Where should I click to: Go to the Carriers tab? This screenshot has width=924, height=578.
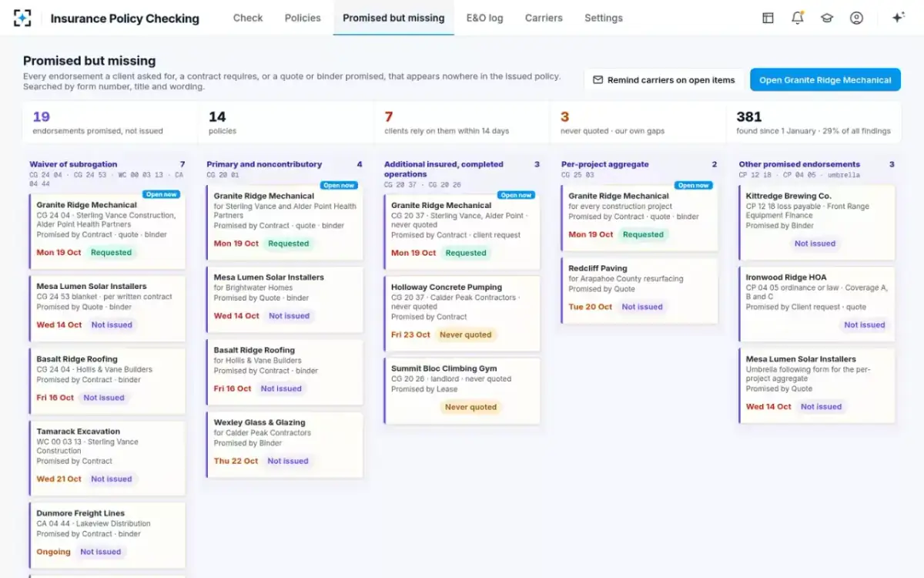click(544, 18)
